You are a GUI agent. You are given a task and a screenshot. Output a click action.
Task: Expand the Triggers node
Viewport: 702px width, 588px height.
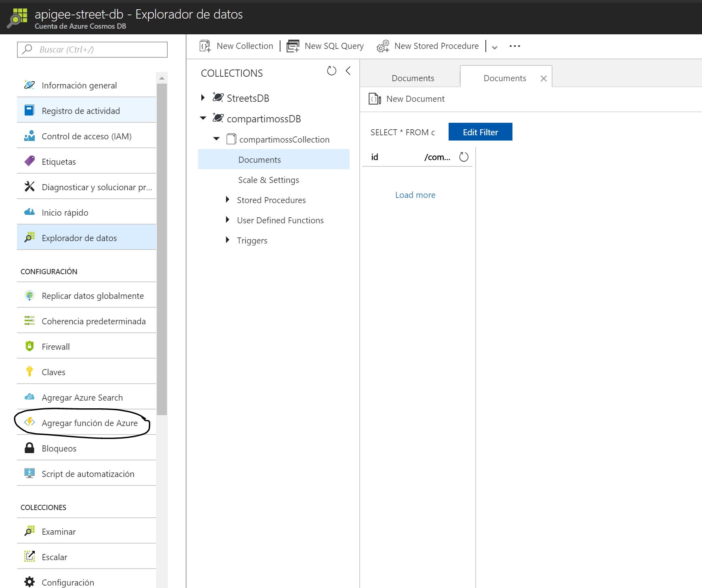(x=228, y=240)
